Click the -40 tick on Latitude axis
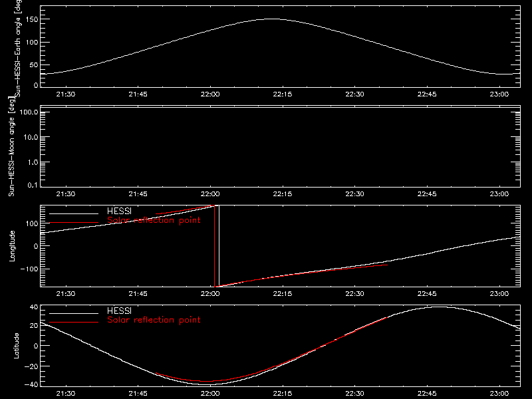 click(31, 384)
